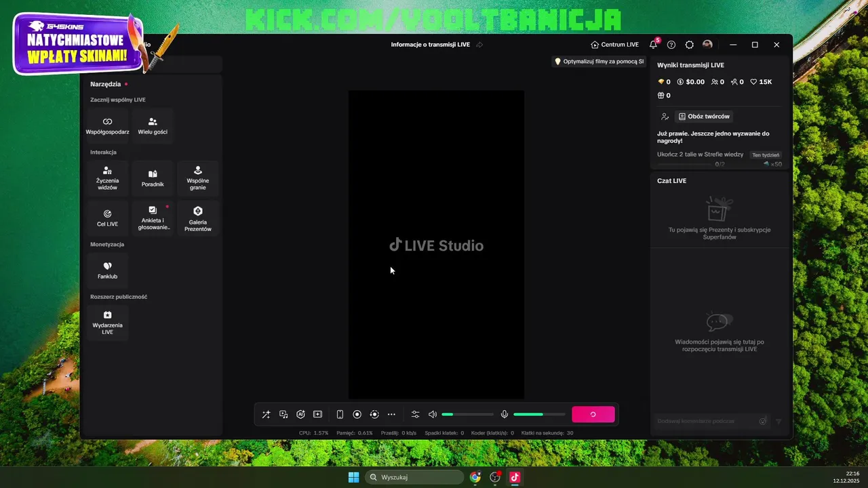
Task: Open the notifications bell
Action: tap(653, 44)
